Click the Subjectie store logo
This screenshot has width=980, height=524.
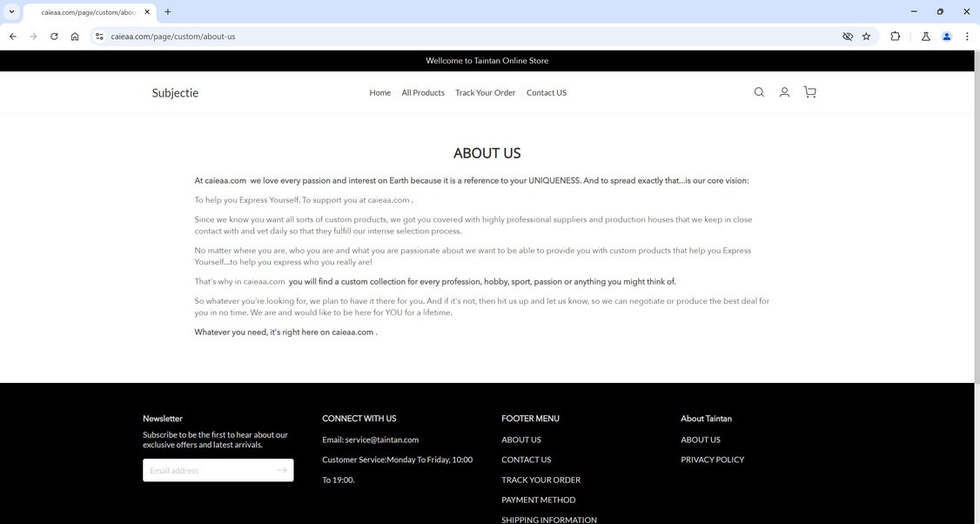point(175,93)
